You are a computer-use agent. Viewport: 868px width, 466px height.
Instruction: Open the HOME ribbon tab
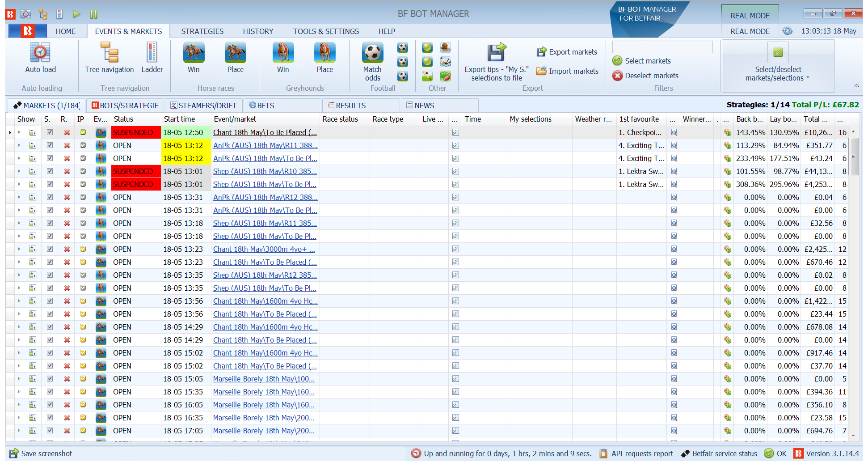tap(66, 31)
